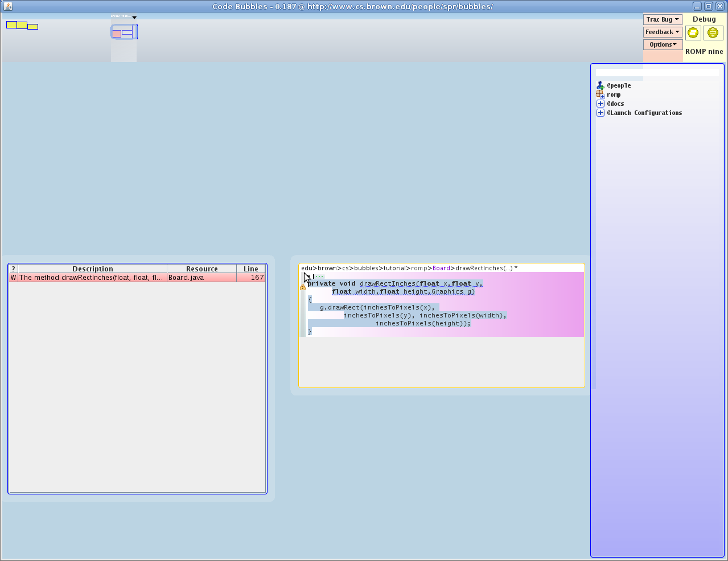This screenshot has width=728, height=561.
Task: Click the @people icon in the package tree
Action: (x=600, y=85)
